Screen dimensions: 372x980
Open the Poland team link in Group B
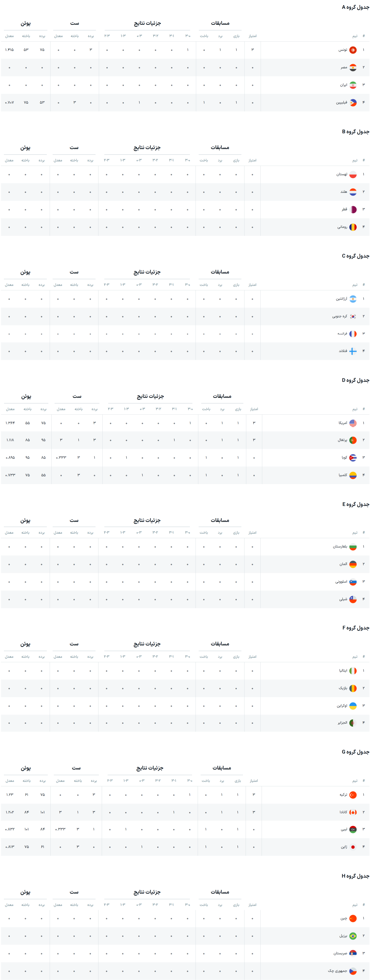click(342, 175)
